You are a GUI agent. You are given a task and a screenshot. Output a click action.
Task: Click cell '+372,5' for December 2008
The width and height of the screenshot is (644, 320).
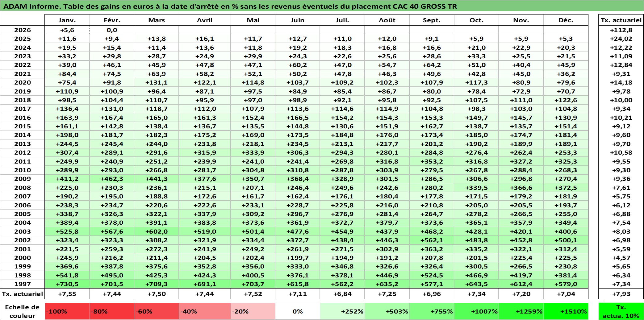coord(566,188)
